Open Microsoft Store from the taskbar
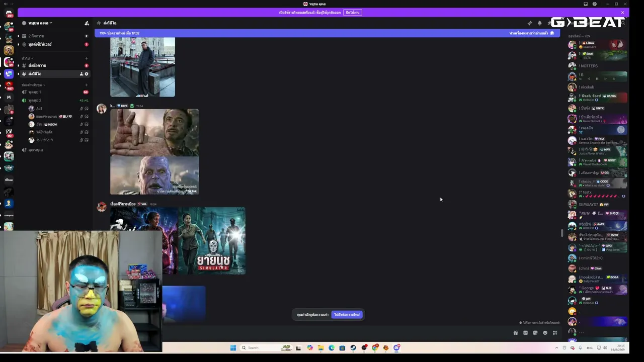Screen dimensions: 644x362 (x=342, y=348)
